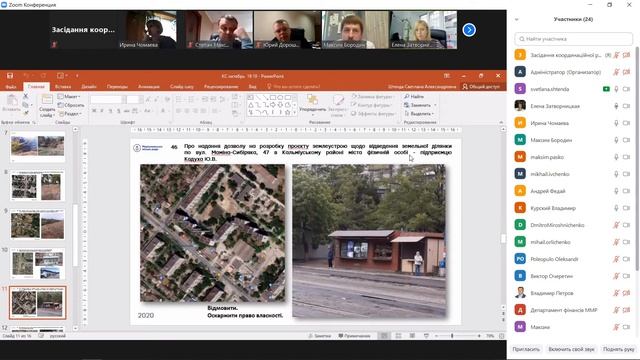Select slide 10 thumbnail
The width and height of the screenshot is (640, 360).
point(37,263)
